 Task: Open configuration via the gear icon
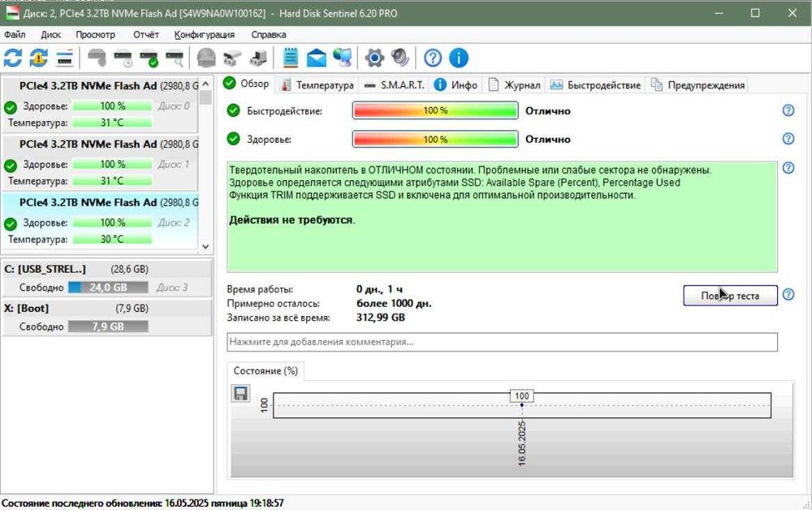pyautogui.click(x=374, y=58)
